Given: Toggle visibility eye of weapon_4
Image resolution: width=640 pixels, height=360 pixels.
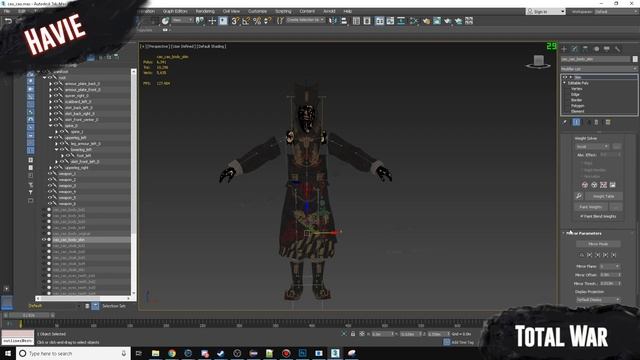Looking at the screenshot, I should [x=50, y=191].
